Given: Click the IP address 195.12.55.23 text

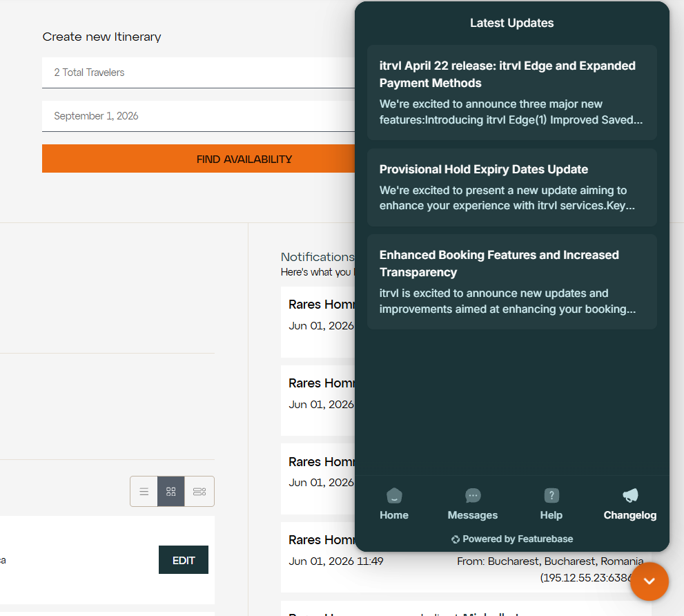Looking at the screenshot, I should [586, 577].
